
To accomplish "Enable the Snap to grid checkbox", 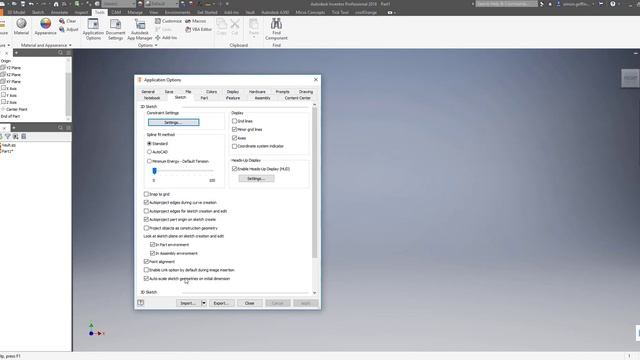I will tap(146, 194).
